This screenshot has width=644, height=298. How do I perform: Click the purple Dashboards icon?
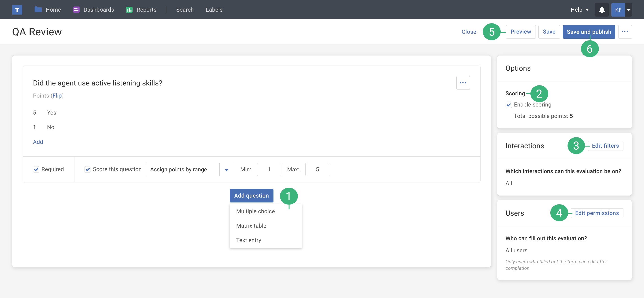tap(76, 9)
